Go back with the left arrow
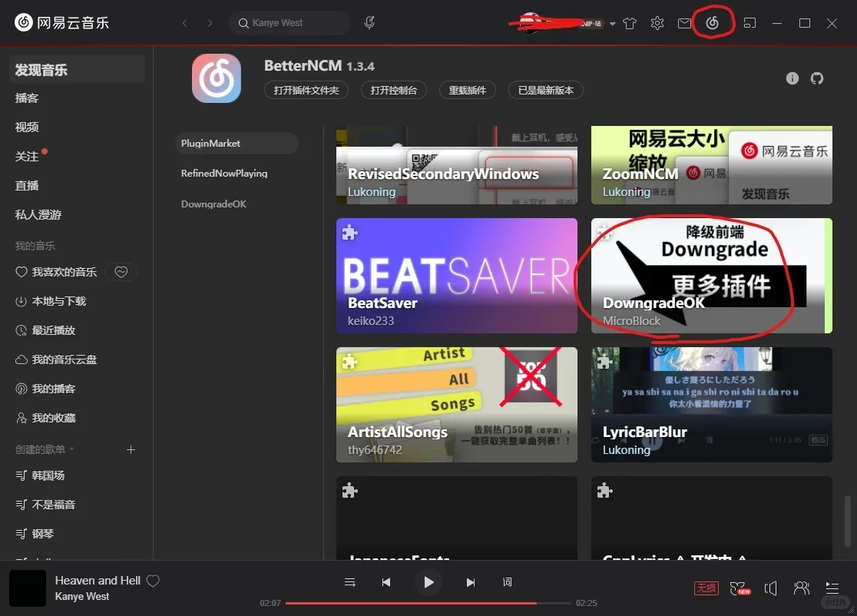Screen dimensions: 857x616 [185, 23]
